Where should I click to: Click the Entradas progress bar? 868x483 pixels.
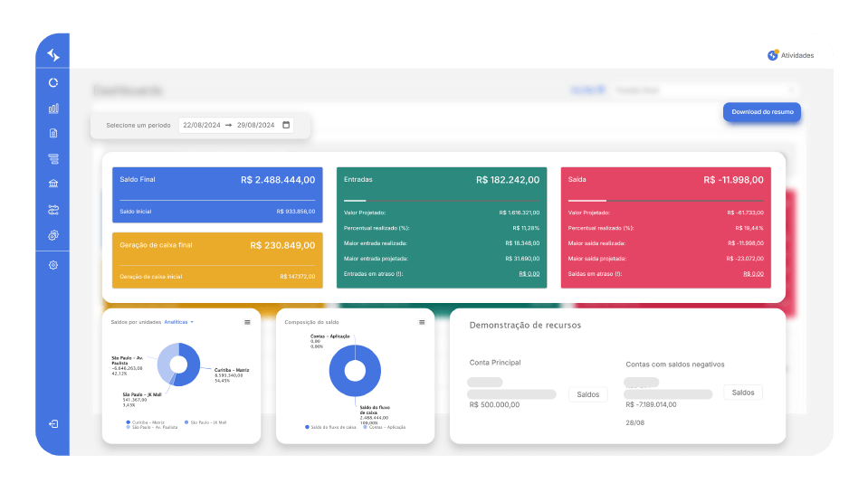(x=442, y=200)
